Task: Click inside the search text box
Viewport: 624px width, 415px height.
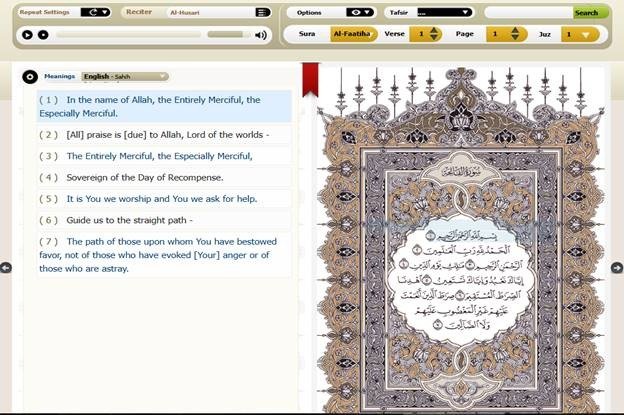Action: (528, 13)
